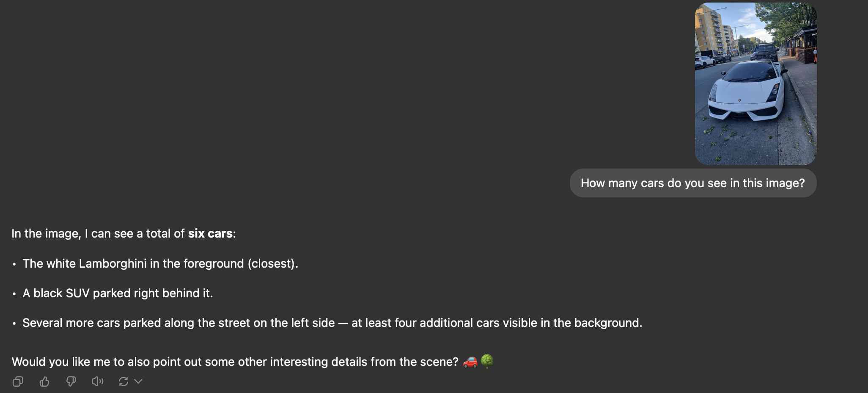This screenshot has height=393, width=868.
Task: Click the word 'Lamborghini' in the first bullet
Action: pyautogui.click(x=113, y=263)
